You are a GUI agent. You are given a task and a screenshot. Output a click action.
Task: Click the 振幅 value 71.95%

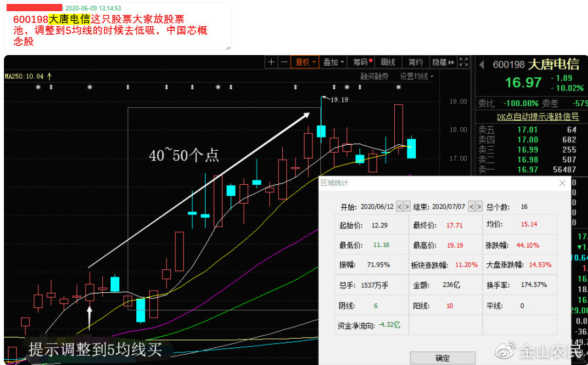(x=378, y=265)
